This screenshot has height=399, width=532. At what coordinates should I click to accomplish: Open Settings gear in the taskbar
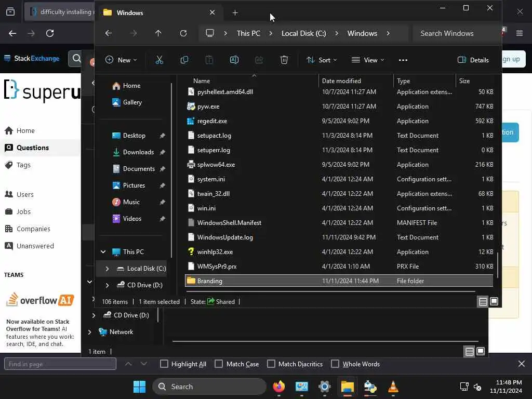324,387
